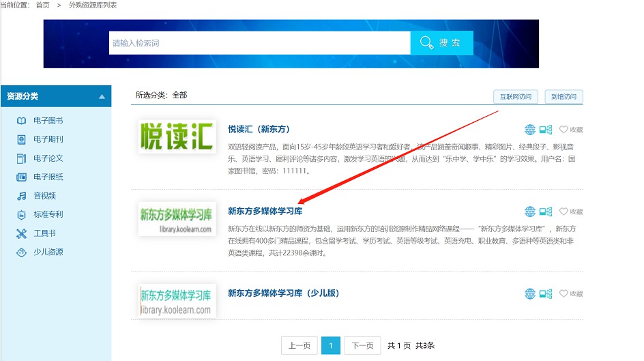Open the 少儿资源 category
Viewport: 644px width, 361px height.
(48, 252)
